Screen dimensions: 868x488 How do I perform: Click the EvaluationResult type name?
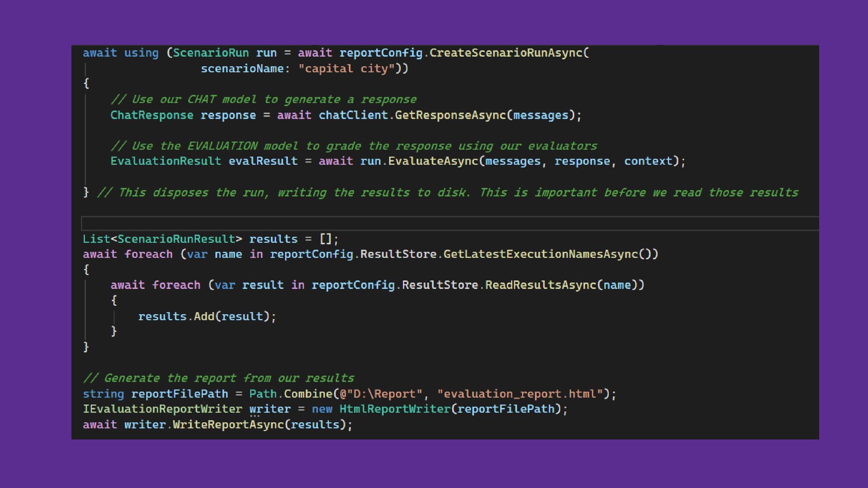point(165,161)
